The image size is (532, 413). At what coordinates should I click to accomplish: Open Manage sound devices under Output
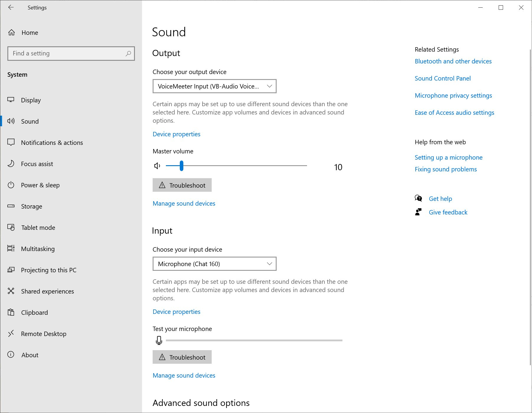click(x=184, y=204)
